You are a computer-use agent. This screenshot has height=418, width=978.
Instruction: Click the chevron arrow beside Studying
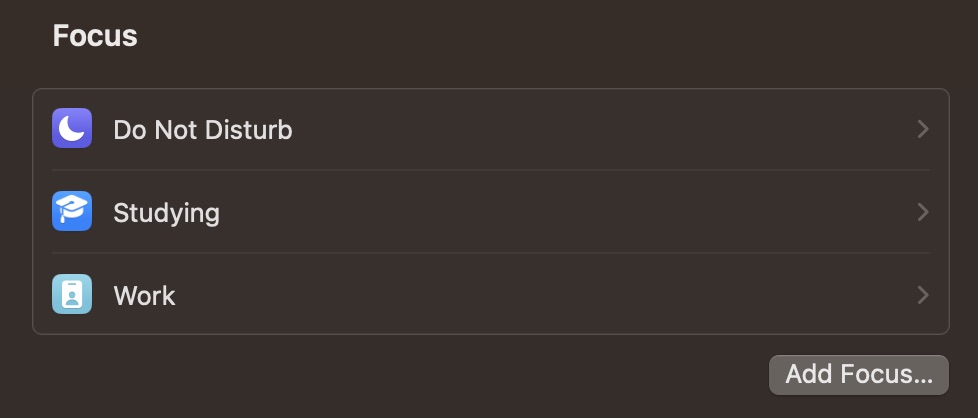click(922, 212)
